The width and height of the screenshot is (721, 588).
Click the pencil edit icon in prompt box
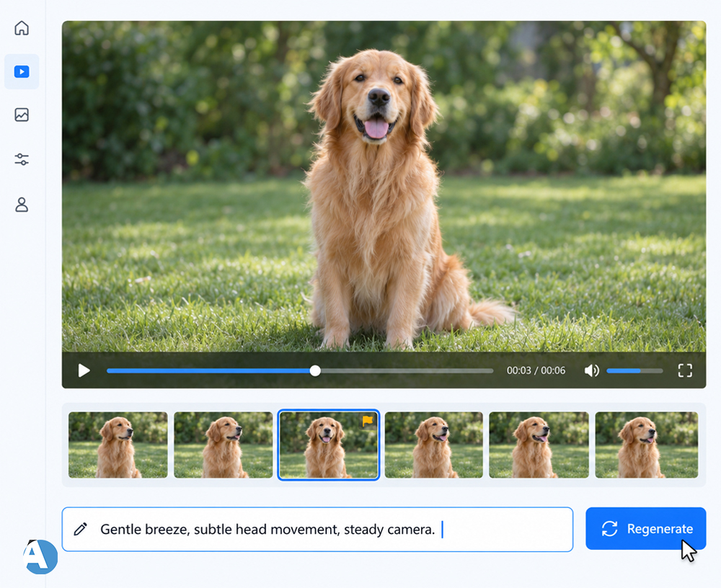pyautogui.click(x=81, y=529)
